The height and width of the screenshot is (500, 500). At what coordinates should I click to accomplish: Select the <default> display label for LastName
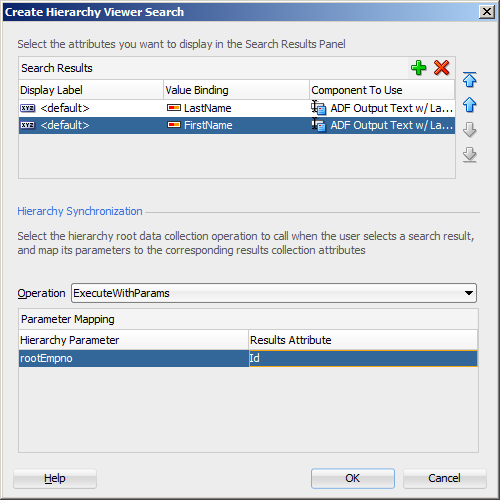point(65,108)
